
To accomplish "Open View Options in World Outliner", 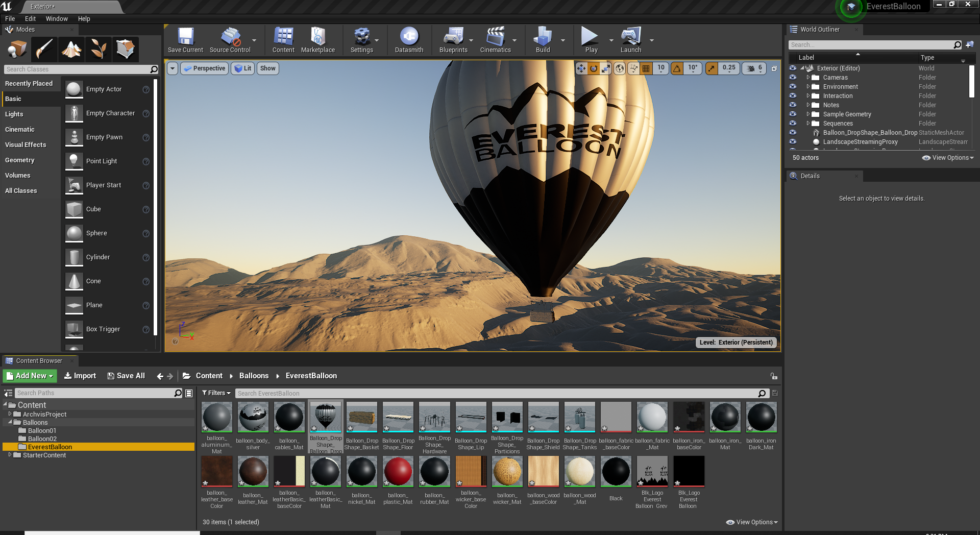I will click(x=948, y=158).
